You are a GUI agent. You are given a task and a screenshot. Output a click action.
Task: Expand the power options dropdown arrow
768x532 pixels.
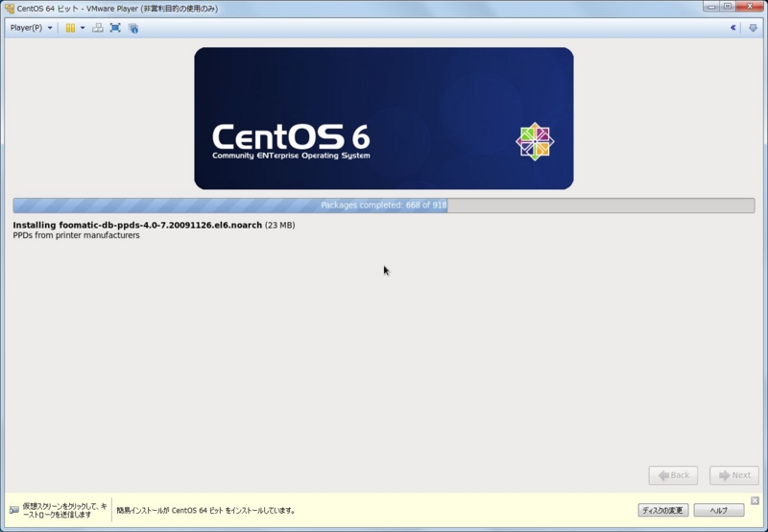[83, 28]
